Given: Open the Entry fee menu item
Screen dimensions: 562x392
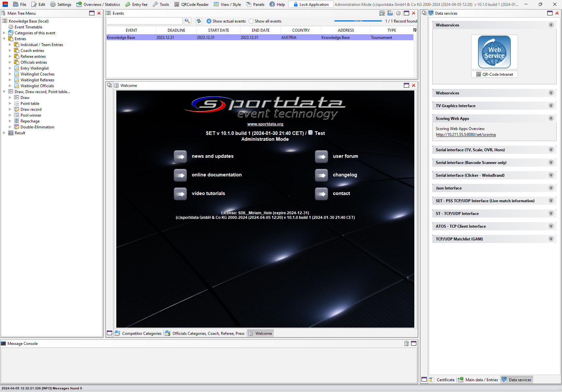Looking at the screenshot, I should [136, 4].
